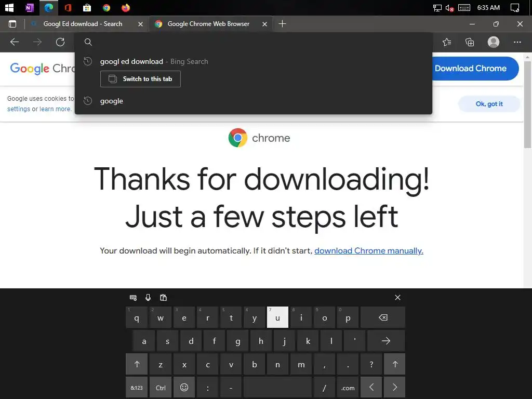Tap the q key
Image resolution: width=532 pixels, height=399 pixels.
tap(137, 317)
